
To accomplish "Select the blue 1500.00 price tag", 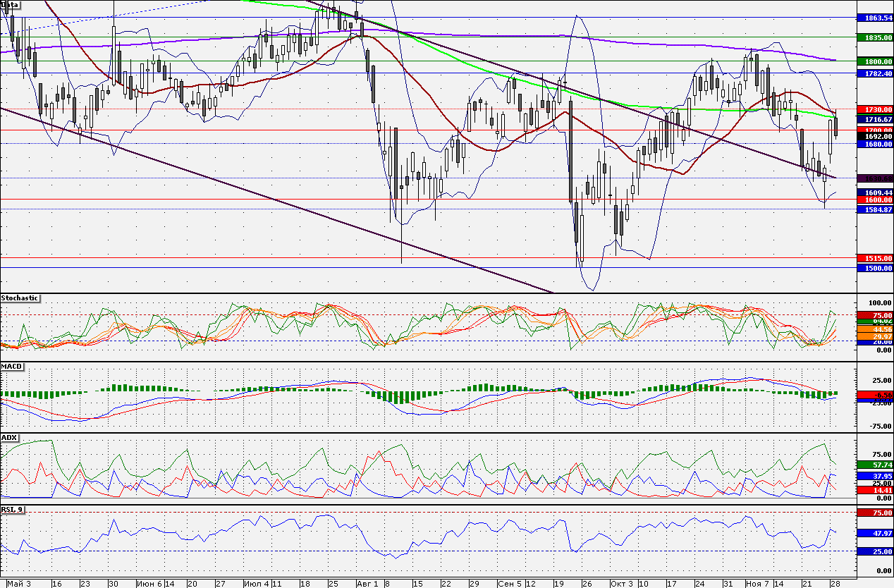I will (x=874, y=269).
